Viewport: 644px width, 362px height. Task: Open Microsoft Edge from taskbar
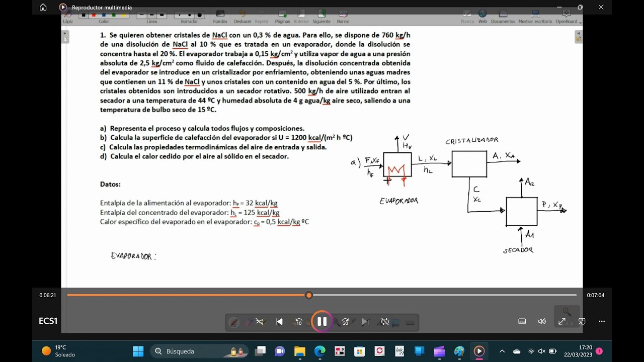click(320, 351)
